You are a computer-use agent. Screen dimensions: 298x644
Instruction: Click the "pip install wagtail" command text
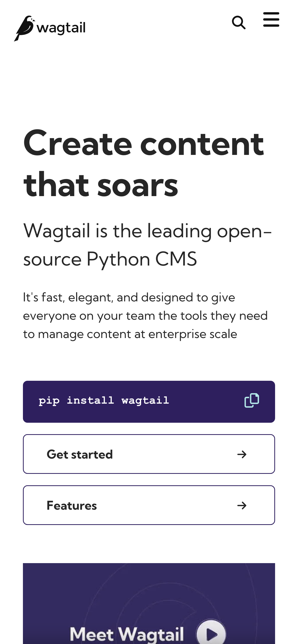pos(104,401)
